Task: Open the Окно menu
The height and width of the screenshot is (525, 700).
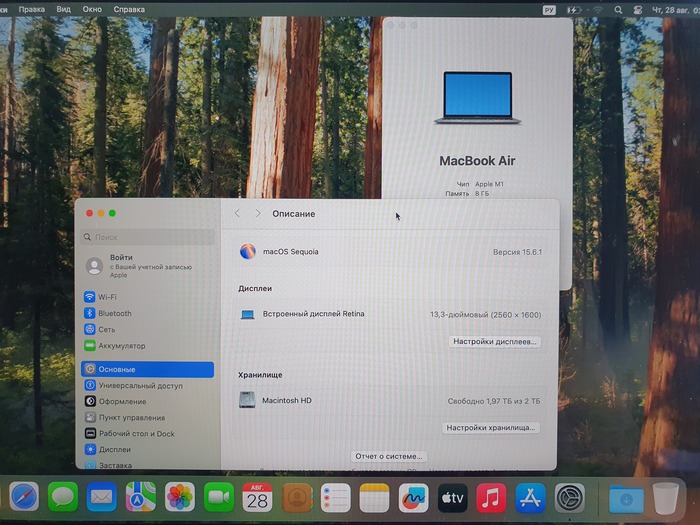Action: coord(92,9)
